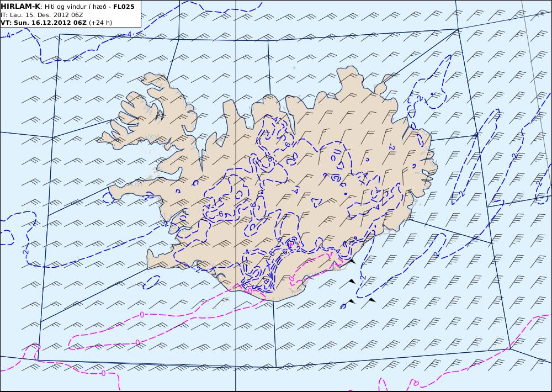
Task: Click the '(+24 h)' forecast offset text
Action: coord(100,23)
